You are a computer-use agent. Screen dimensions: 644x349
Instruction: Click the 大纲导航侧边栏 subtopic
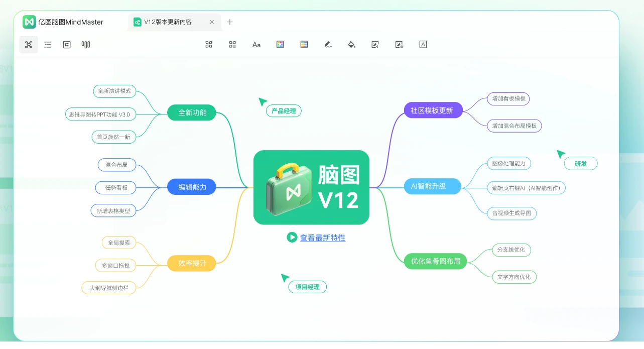click(109, 288)
